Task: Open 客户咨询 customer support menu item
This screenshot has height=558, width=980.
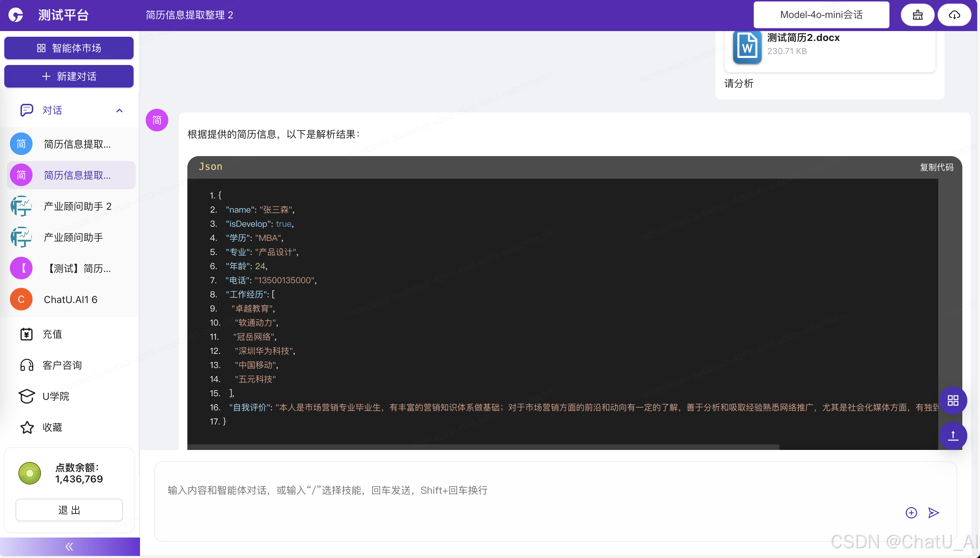Action: [x=62, y=365]
